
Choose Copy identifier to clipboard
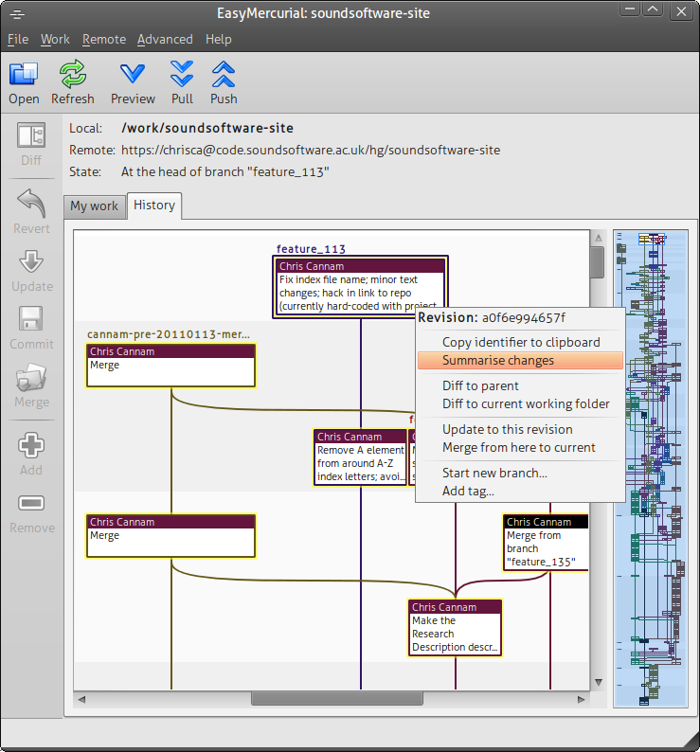521,342
